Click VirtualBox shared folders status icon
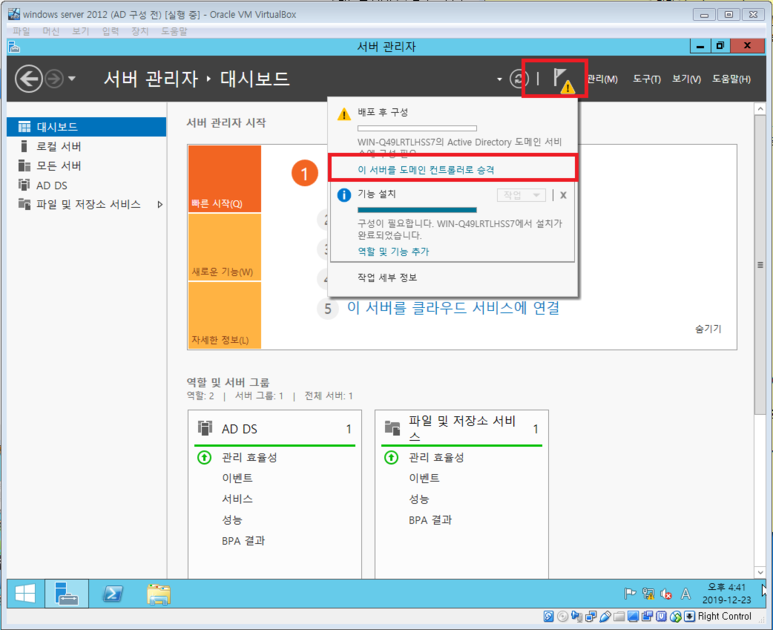This screenshot has height=630, width=773. click(x=619, y=616)
